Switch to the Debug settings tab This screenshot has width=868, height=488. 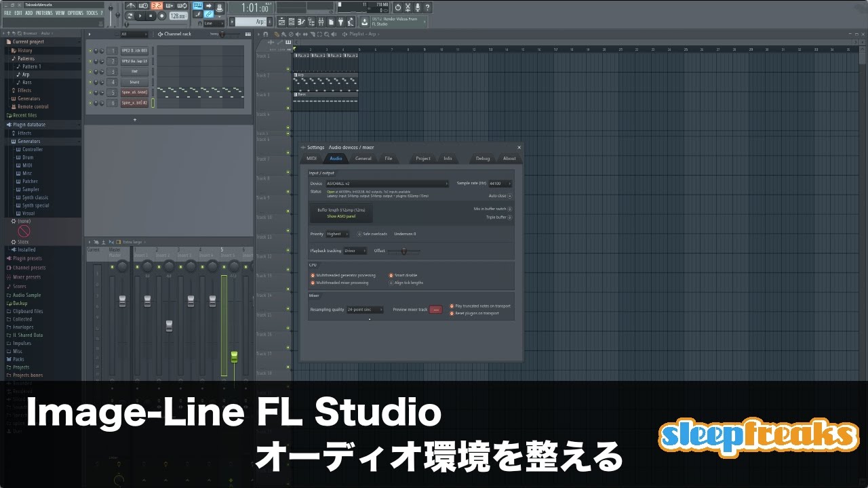483,159
